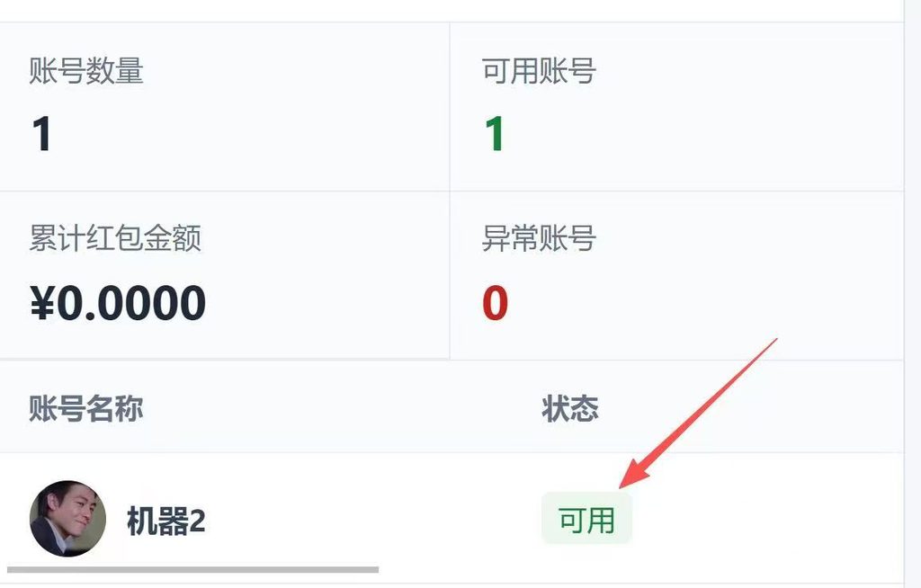The width and height of the screenshot is (921, 588).
Task: Open the 账号数量 stat card
Action: coord(224,107)
